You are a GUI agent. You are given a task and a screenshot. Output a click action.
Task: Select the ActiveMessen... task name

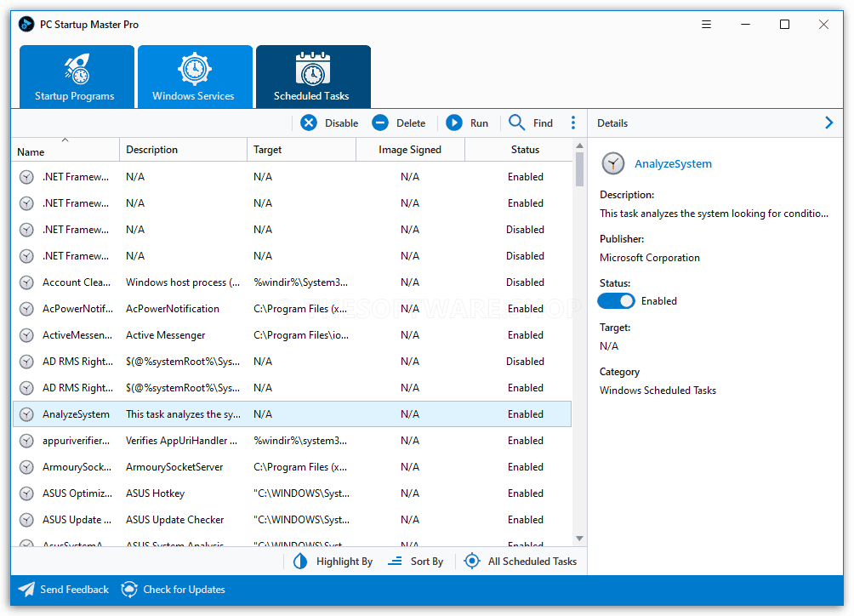tap(77, 335)
